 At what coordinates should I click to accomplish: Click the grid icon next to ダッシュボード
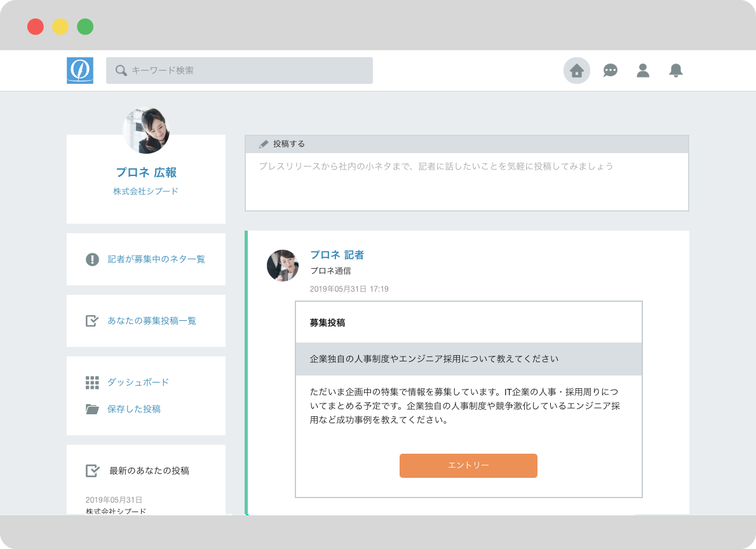(92, 383)
